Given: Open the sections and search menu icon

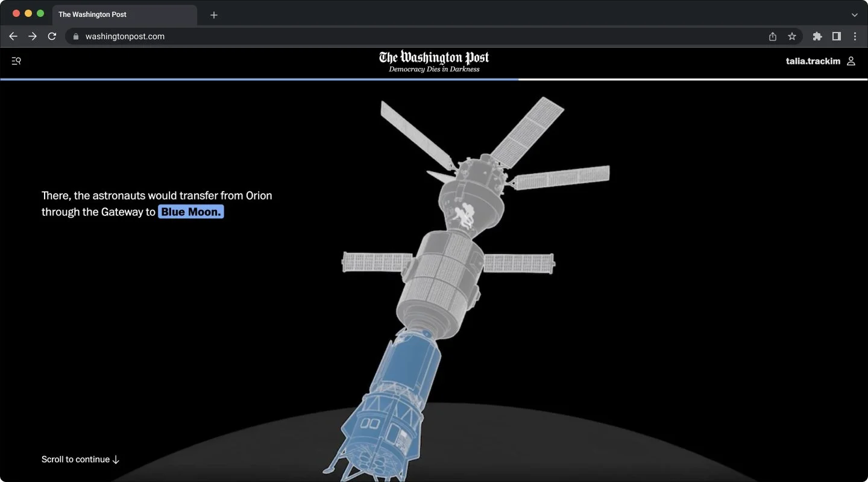Looking at the screenshot, I should click(16, 61).
